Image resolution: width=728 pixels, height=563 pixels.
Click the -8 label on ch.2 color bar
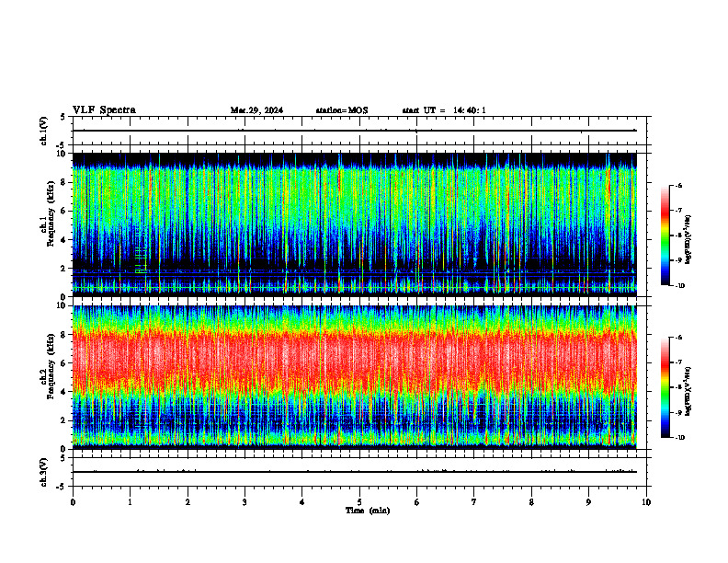tap(679, 387)
